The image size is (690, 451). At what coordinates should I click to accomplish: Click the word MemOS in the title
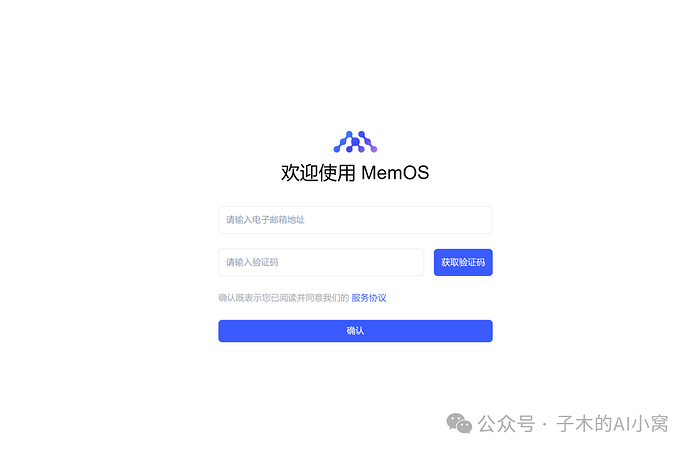[395, 172]
